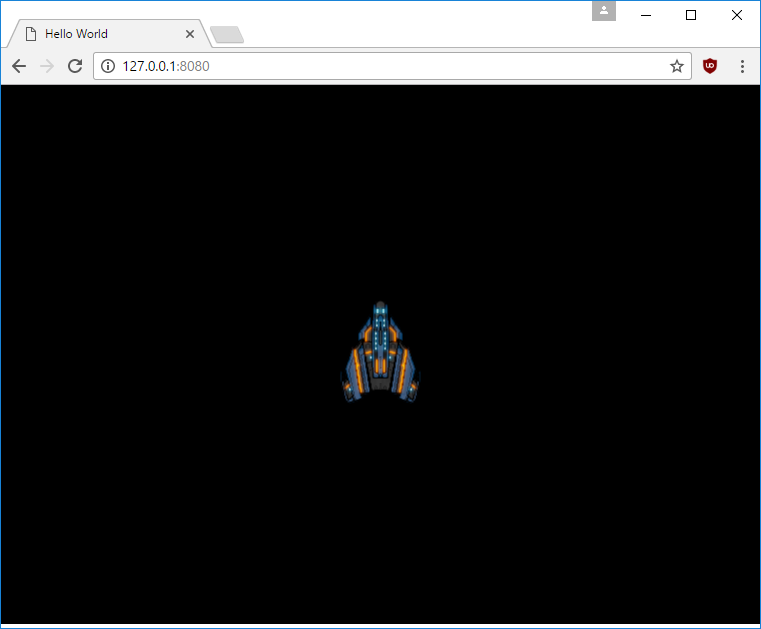Open the user profile icon in the title bar
Screen dimensions: 761x629
tap(604, 11)
